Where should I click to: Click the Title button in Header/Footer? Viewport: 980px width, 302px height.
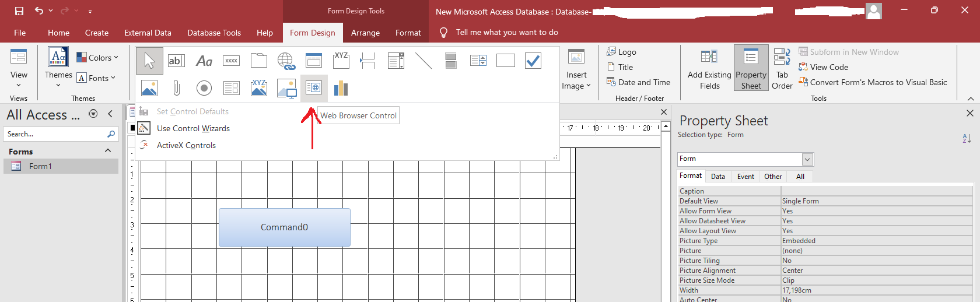point(620,67)
